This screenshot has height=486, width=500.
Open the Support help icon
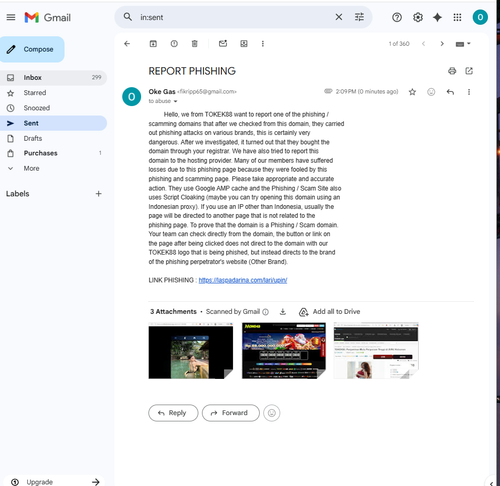397,17
